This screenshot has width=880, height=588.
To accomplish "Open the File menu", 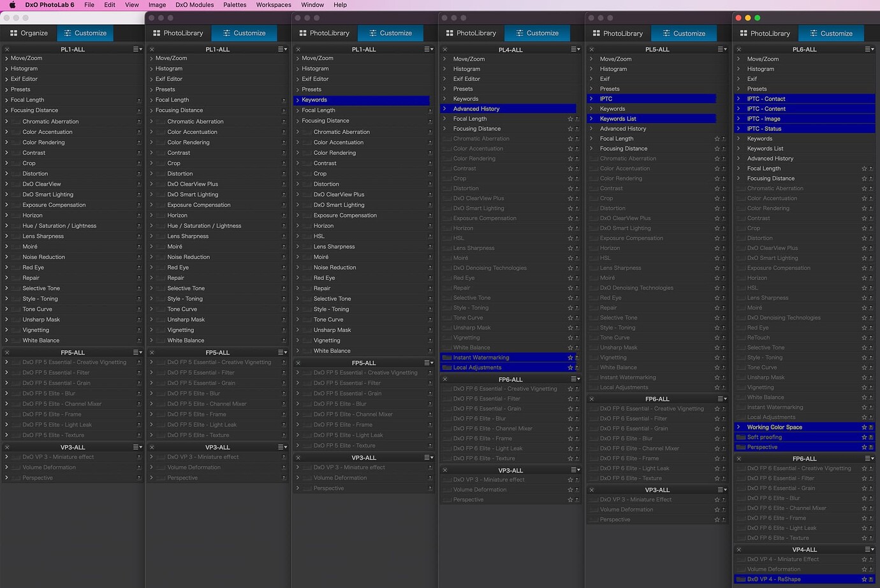I will (89, 4).
